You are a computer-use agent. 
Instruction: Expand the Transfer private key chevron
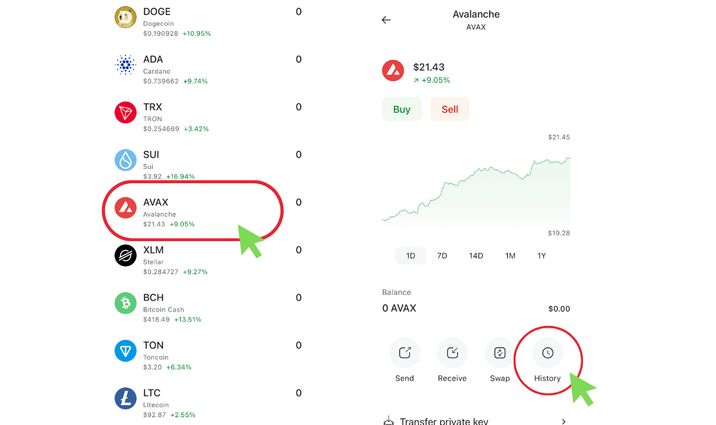coord(563,421)
